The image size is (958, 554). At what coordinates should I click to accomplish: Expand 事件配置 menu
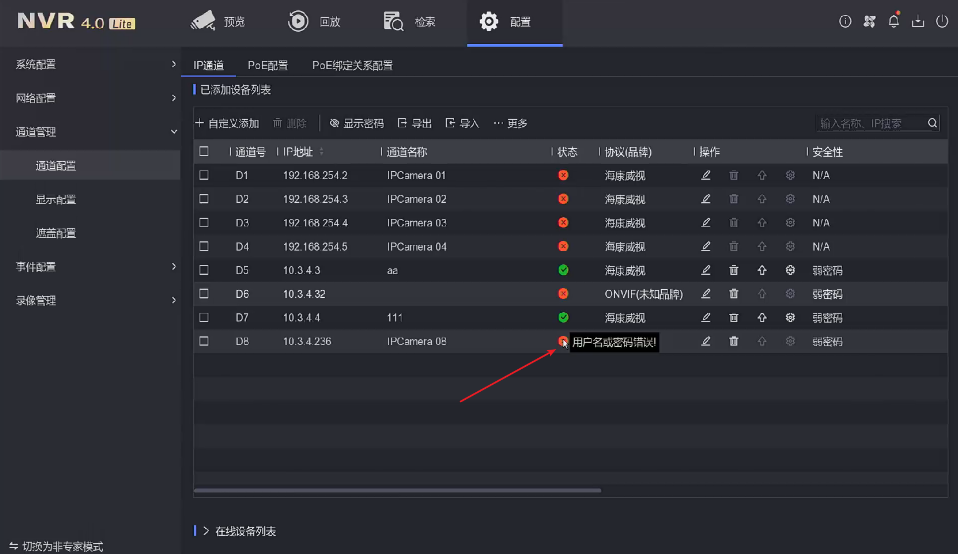click(x=90, y=267)
